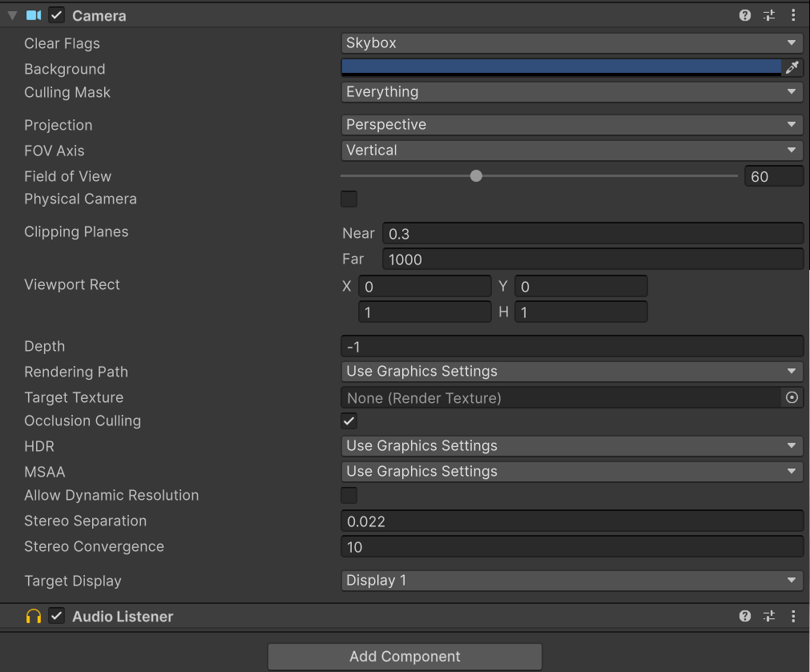This screenshot has width=810, height=672.
Task: Click the Field of View slider handle
Action: 476,176
